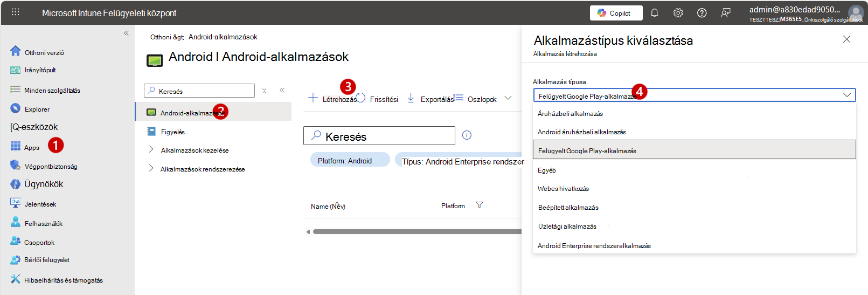Open Q-eszközök in the sidebar

pyautogui.click(x=34, y=127)
